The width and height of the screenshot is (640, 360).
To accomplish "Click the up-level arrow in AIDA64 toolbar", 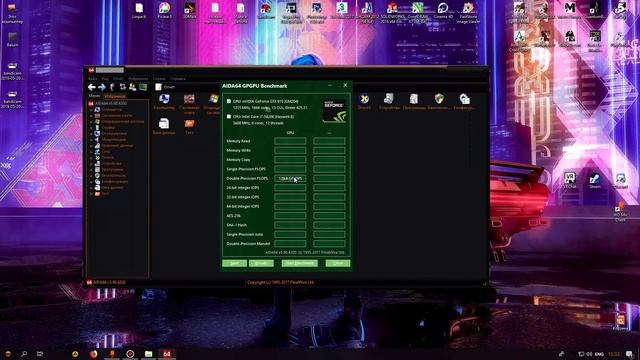I will coord(112,87).
